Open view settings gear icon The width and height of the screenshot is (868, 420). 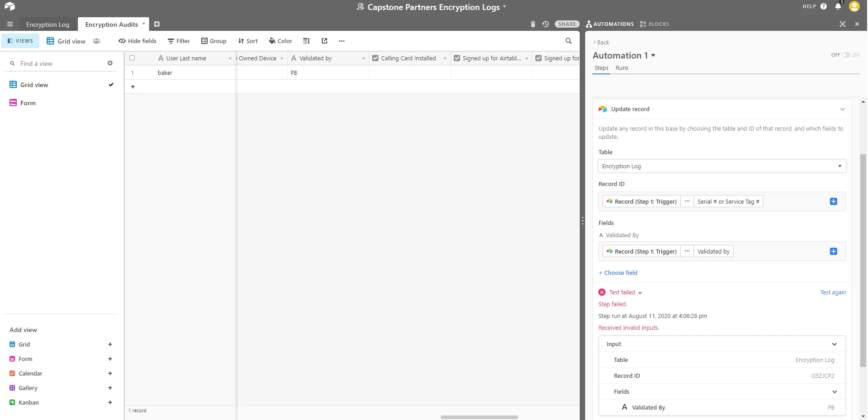click(x=110, y=63)
